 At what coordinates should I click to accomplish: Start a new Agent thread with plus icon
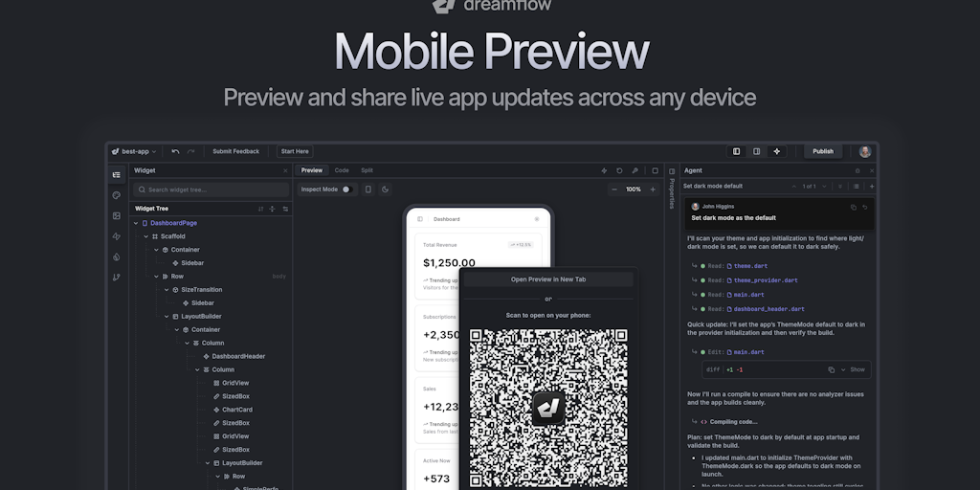[872, 187]
